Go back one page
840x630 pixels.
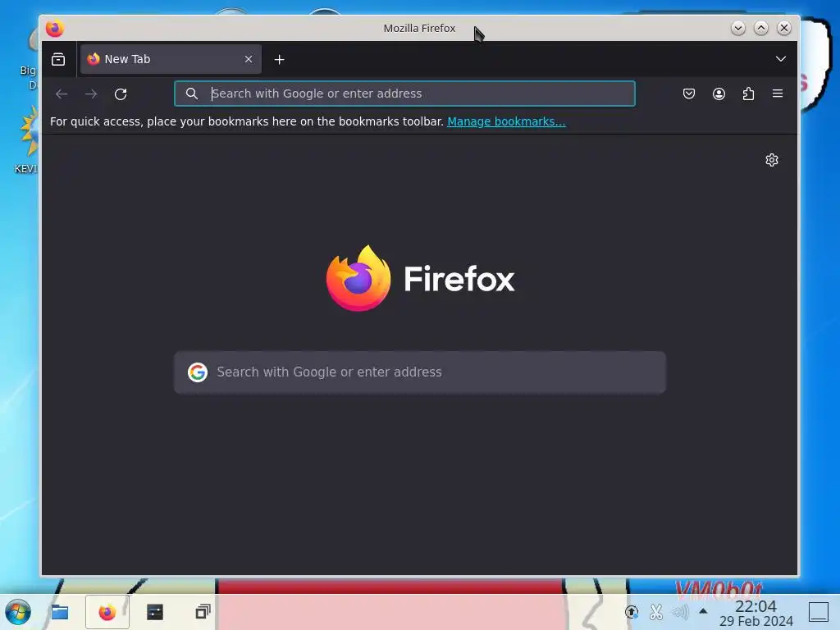point(62,94)
